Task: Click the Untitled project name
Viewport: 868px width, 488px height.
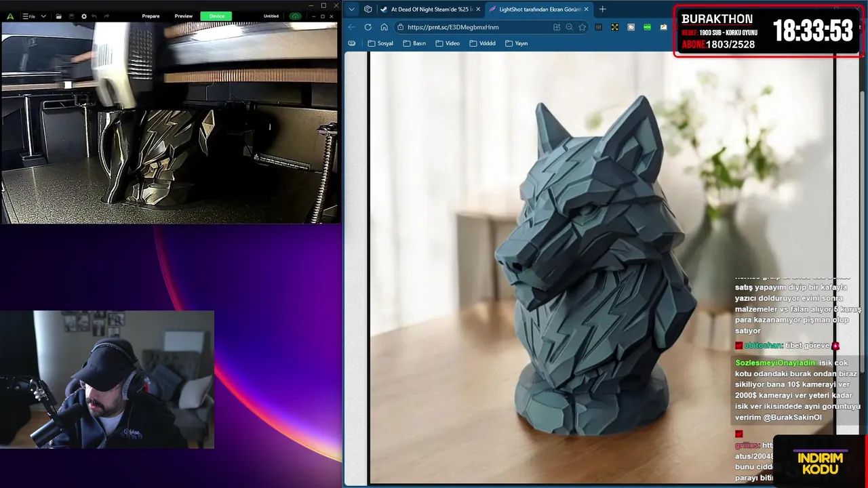Action: tap(271, 16)
